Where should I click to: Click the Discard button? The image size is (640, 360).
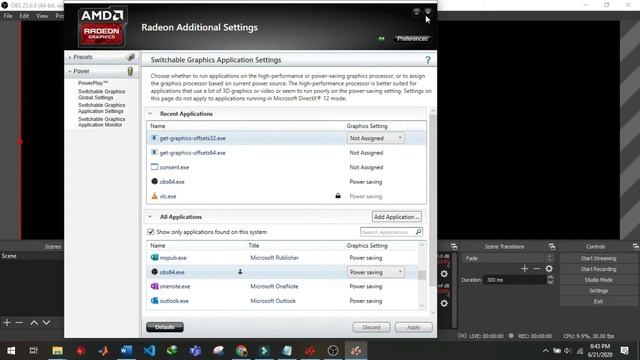[371, 327]
